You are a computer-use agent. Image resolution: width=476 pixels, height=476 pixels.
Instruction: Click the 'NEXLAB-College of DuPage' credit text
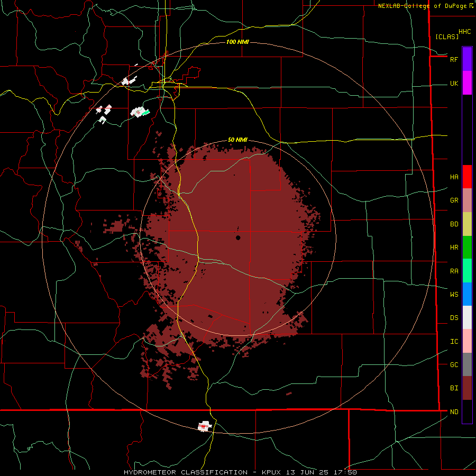(x=423, y=6)
